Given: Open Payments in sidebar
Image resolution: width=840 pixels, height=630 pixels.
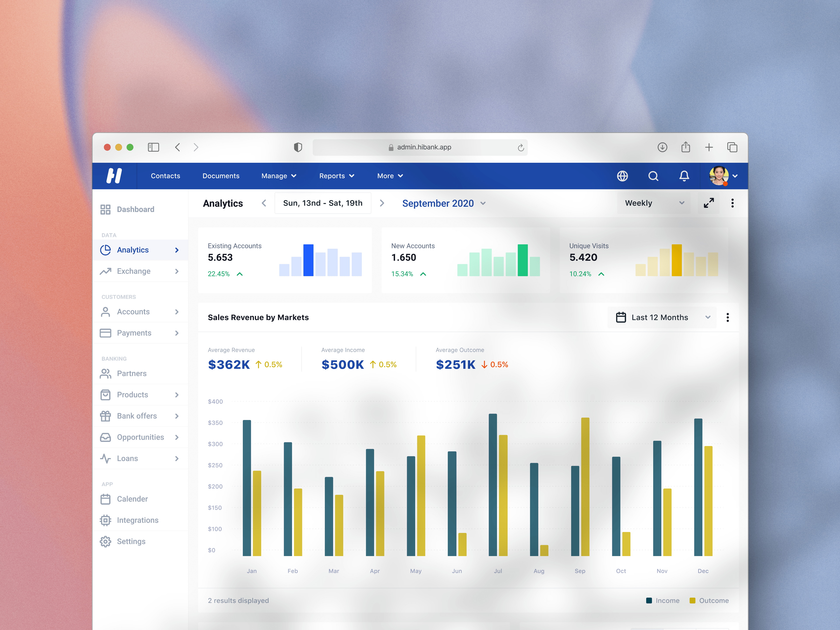Looking at the screenshot, I should (x=140, y=333).
